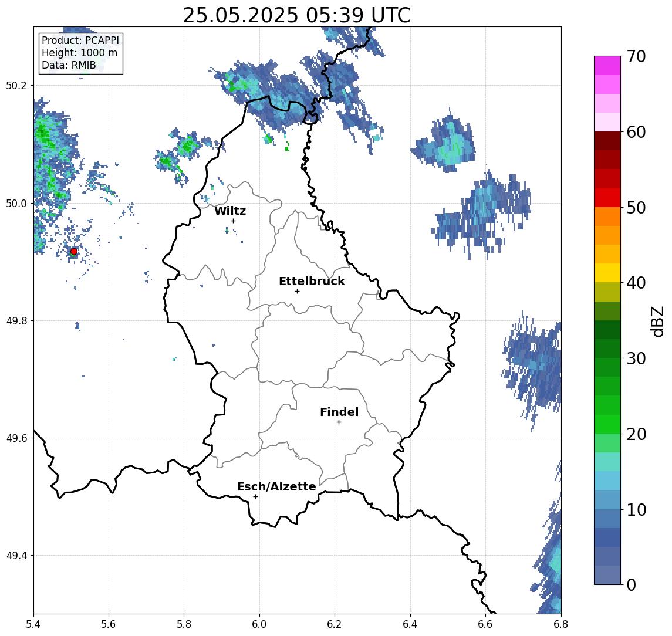Image resolution: width=672 pixels, height=636 pixels.
Task: Click the colorbar label '60'
Action: 636,133
